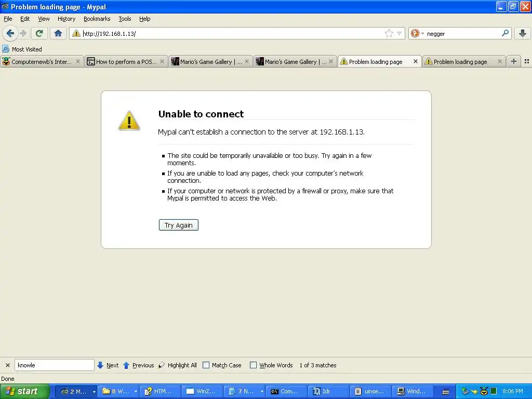Bookmark this page with the star

389,33
